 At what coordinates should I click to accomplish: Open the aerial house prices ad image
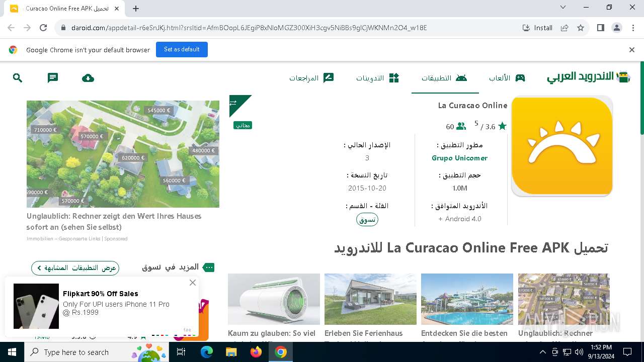click(x=123, y=154)
